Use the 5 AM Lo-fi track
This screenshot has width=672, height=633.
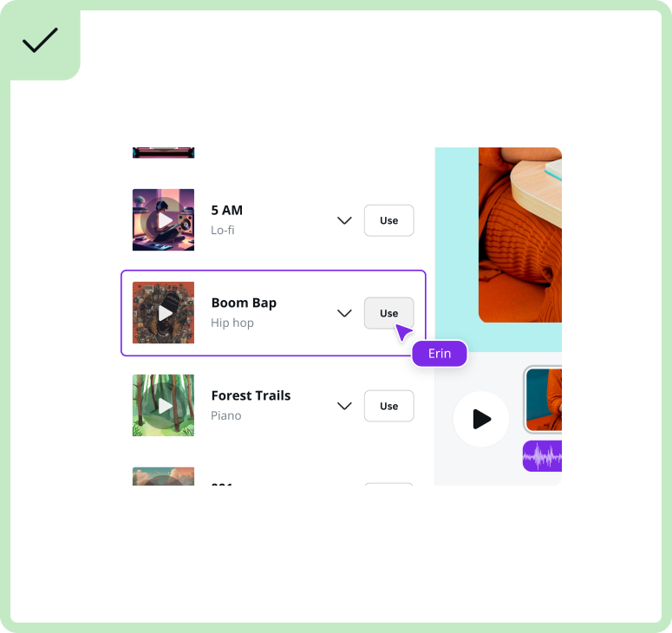point(388,220)
